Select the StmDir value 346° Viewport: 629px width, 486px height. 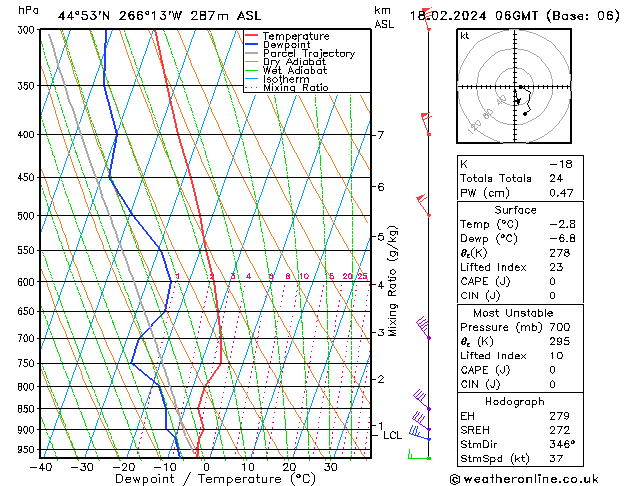(x=562, y=444)
